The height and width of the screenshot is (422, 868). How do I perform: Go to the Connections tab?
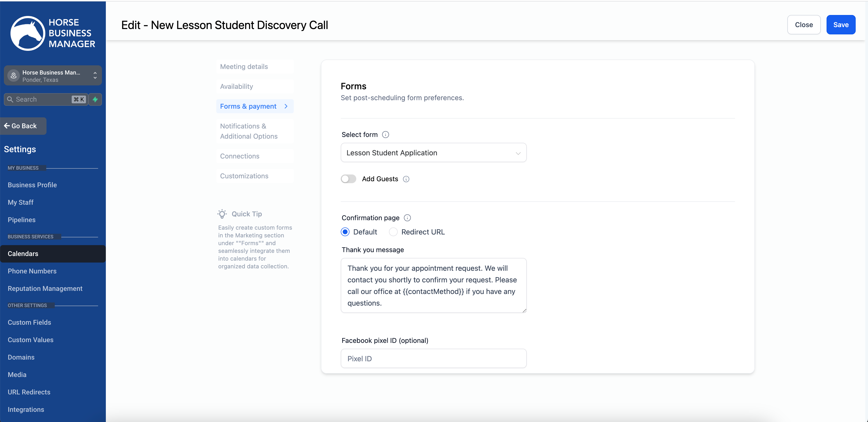click(x=255, y=156)
